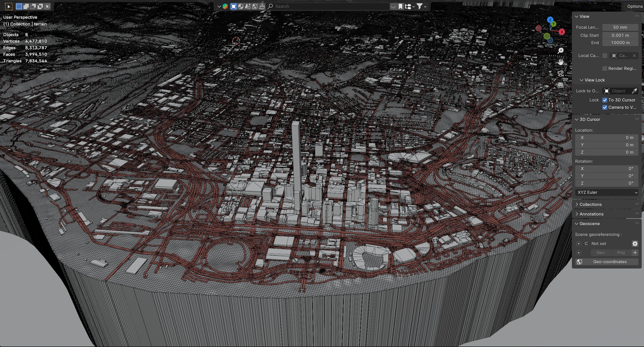
Task: Expand the Annotations panel
Action: (x=591, y=214)
